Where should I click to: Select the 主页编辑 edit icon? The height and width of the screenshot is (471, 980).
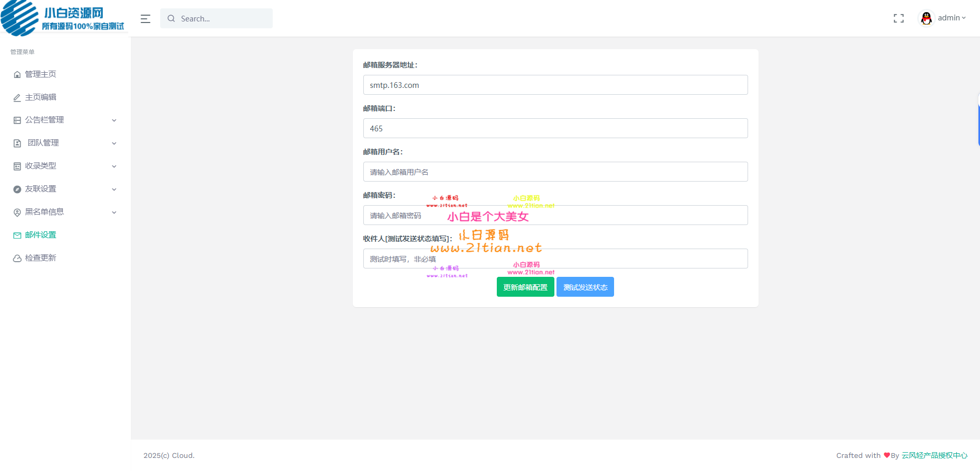(16, 97)
